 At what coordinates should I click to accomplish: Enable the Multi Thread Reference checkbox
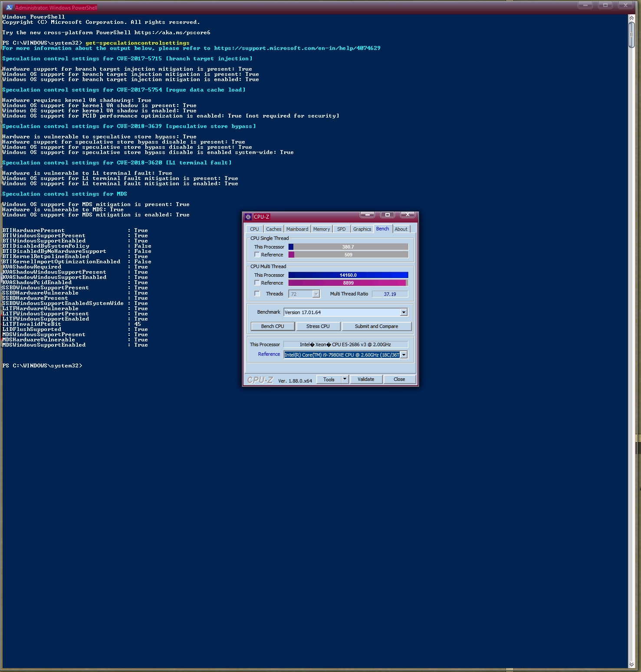click(257, 283)
